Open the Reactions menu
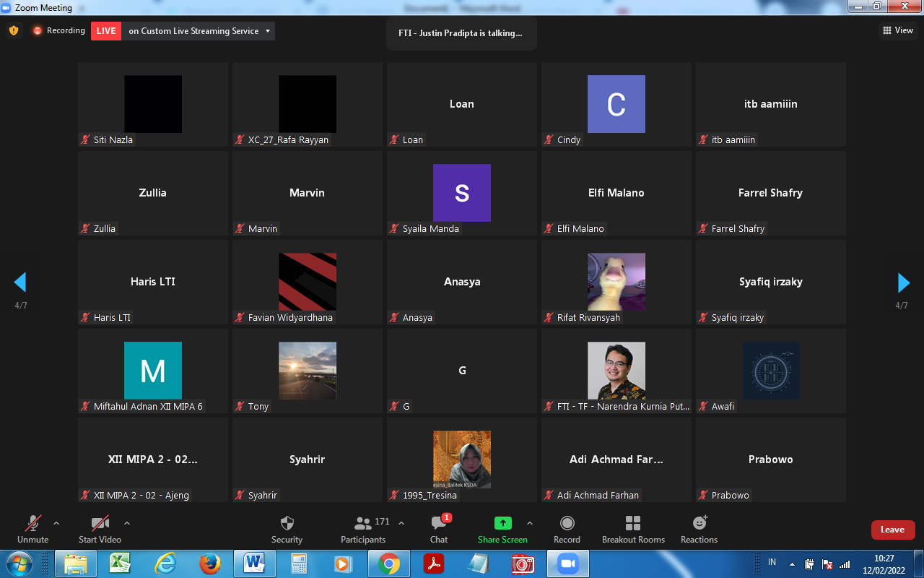924x578 pixels. click(x=699, y=524)
